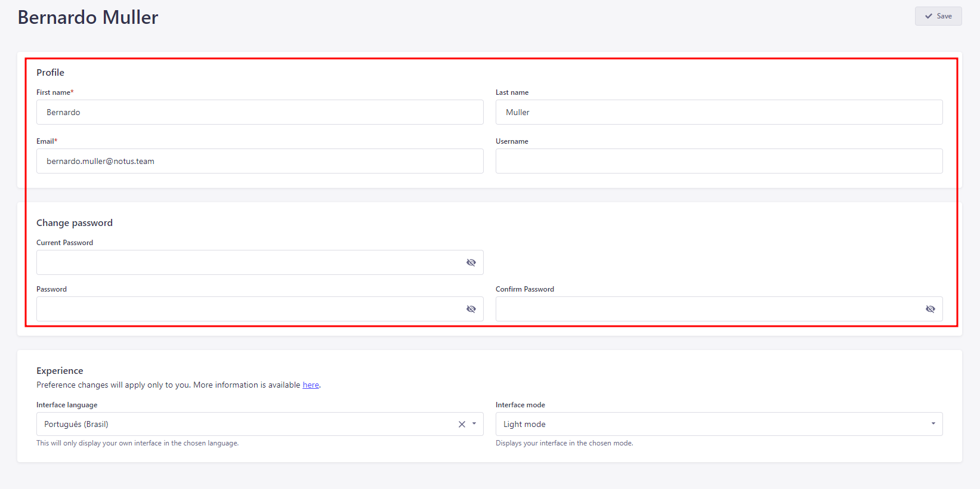Click the checkmark icon in Save
The image size is (980, 489).
(929, 16)
